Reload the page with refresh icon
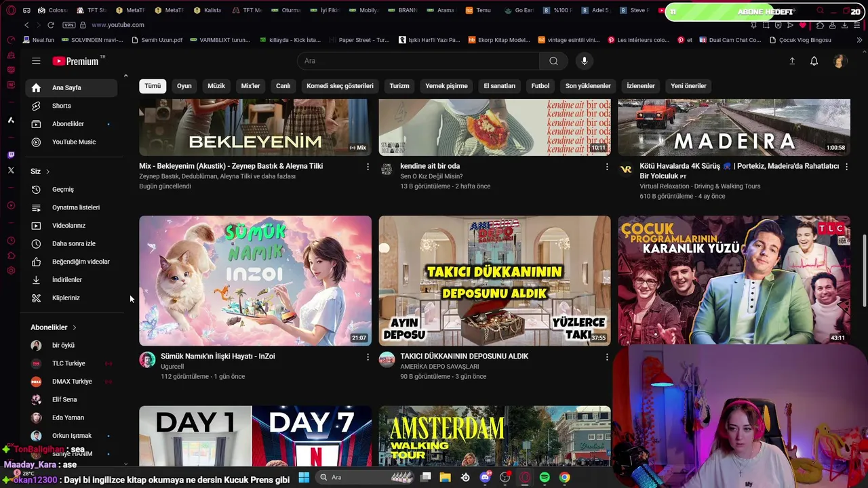868x488 pixels. tap(51, 25)
